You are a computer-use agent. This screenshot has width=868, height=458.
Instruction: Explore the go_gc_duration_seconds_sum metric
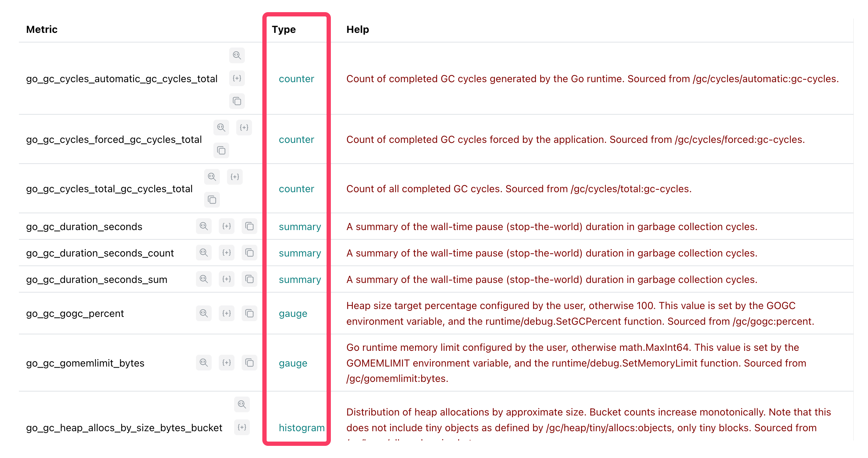pyautogui.click(x=204, y=279)
